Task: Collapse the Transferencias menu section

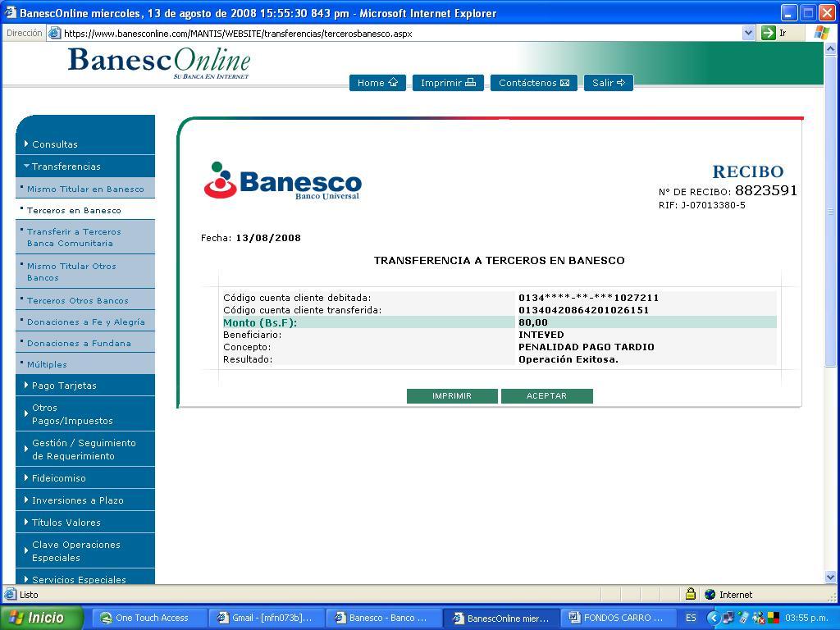Action: [x=85, y=167]
